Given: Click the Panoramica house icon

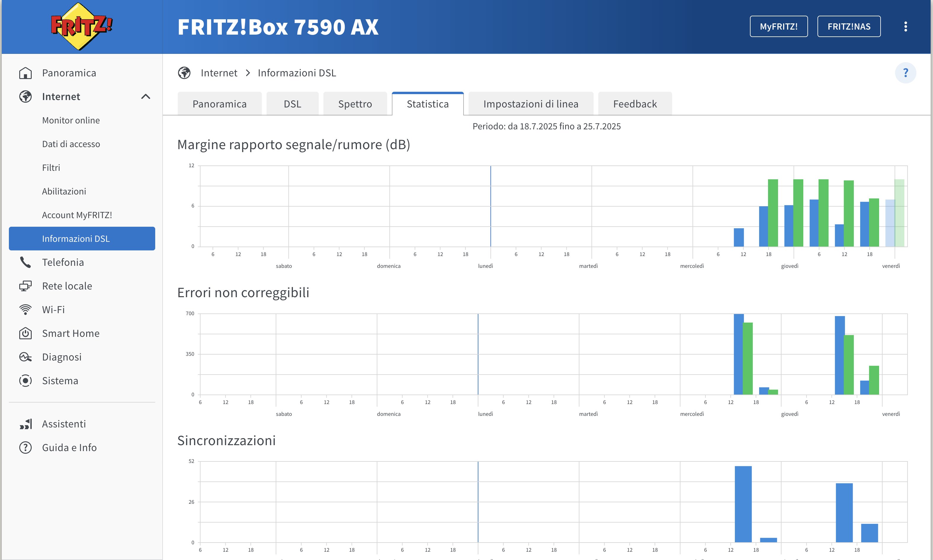Looking at the screenshot, I should (x=25, y=73).
